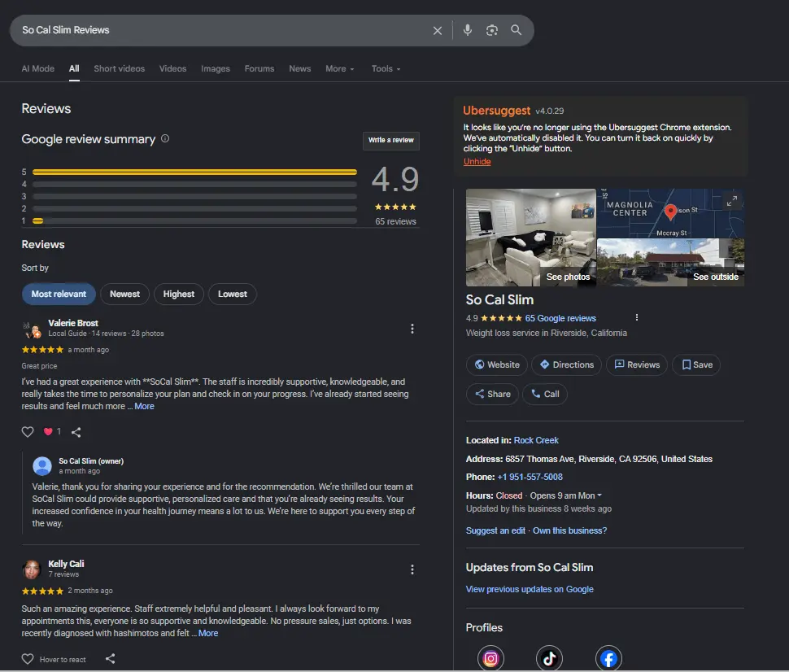Open the See photos interior thumbnail
Viewport: 789px width, 672px height.
pyautogui.click(x=531, y=238)
